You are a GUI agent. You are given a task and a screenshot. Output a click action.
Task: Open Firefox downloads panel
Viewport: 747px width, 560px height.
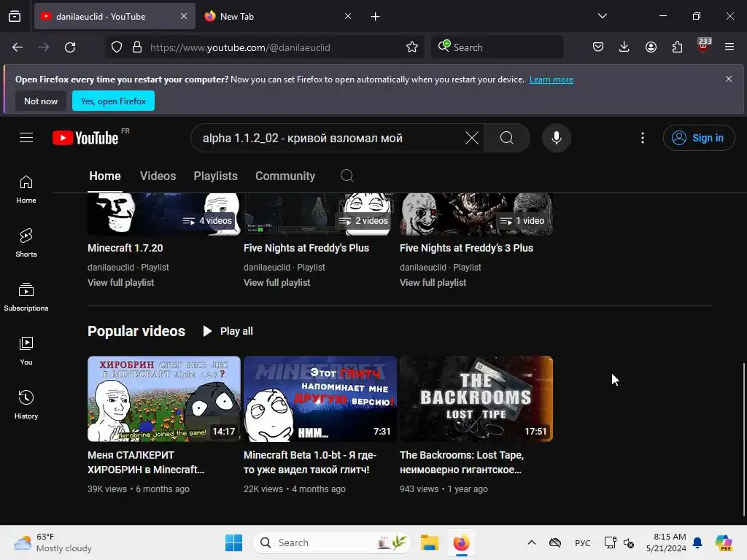624,47
